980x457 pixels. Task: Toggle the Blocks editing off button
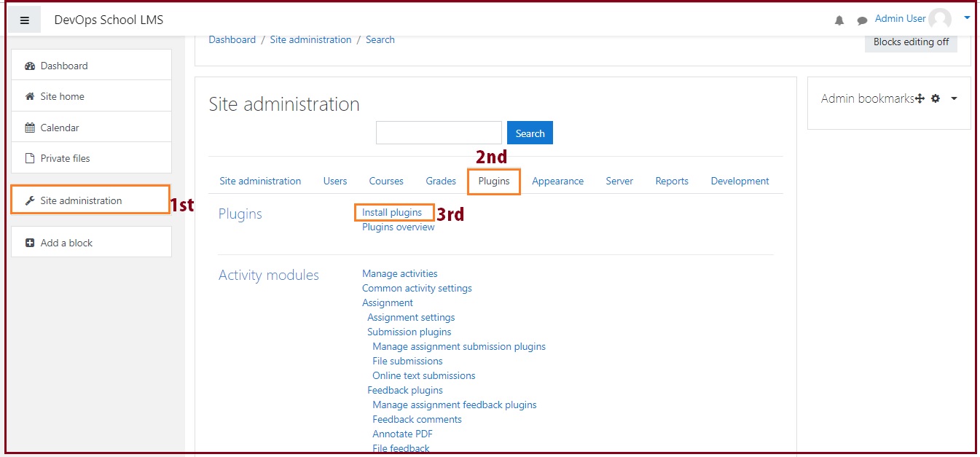click(911, 42)
